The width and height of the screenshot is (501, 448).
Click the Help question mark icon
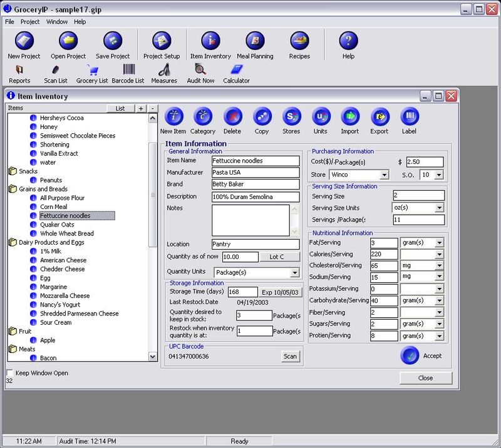(x=348, y=41)
